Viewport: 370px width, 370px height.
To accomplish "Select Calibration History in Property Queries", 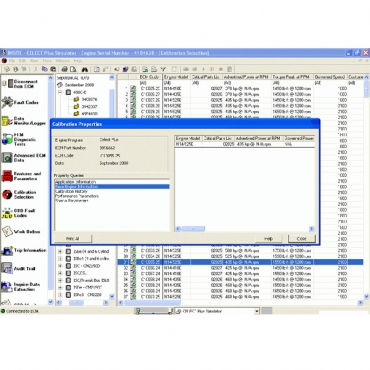I will [x=71, y=191].
